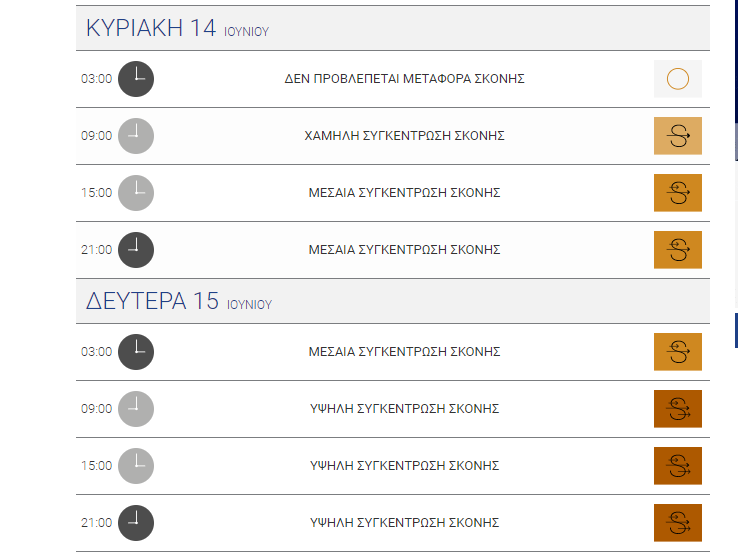Click the 21:00 time label under Sunday
Screen dimensions: 738x552
click(x=96, y=249)
